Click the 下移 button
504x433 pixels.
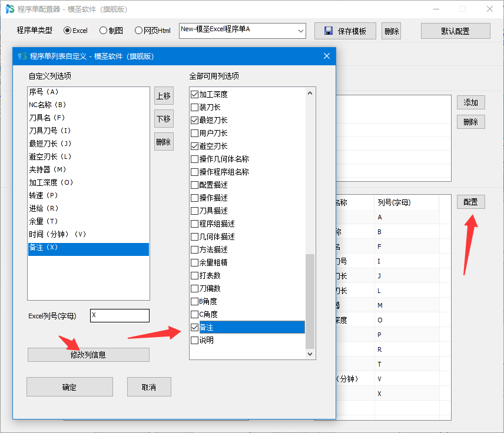(164, 119)
